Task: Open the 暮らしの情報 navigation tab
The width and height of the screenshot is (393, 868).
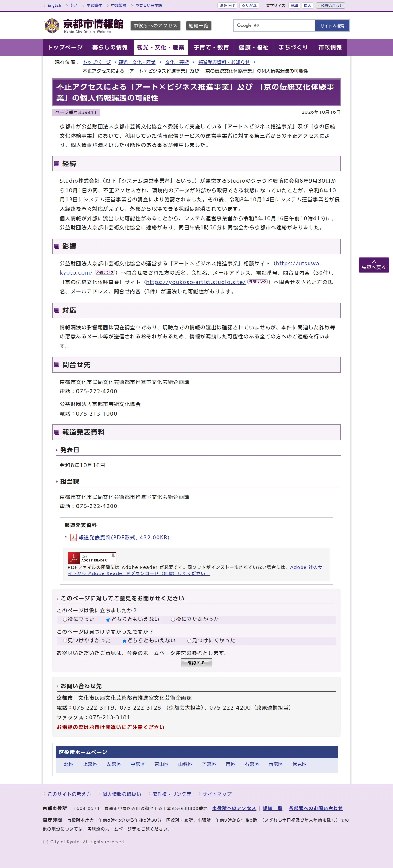Action: tap(110, 48)
